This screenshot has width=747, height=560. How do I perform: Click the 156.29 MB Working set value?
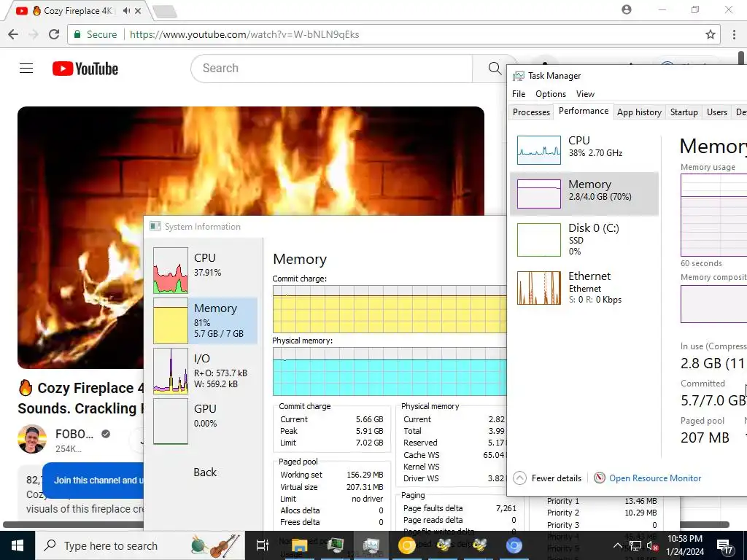point(365,475)
